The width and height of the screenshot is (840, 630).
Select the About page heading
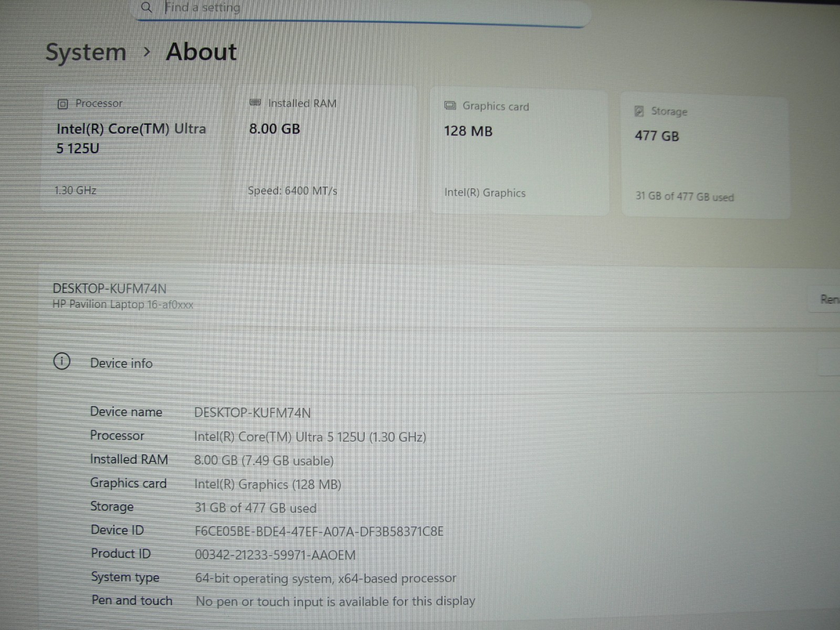point(202,52)
